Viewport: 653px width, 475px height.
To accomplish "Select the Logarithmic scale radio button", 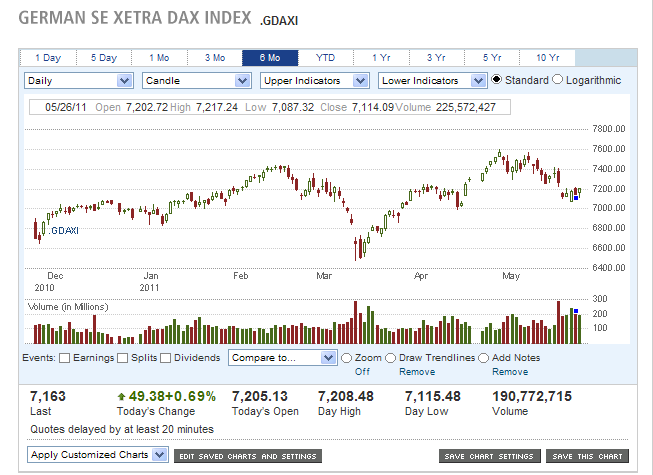I will click(x=557, y=80).
